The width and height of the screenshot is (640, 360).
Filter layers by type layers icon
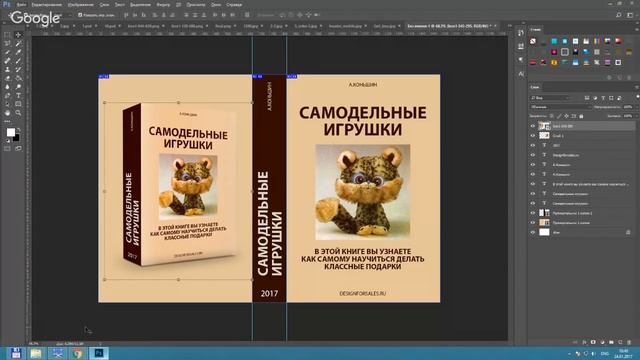[603, 98]
